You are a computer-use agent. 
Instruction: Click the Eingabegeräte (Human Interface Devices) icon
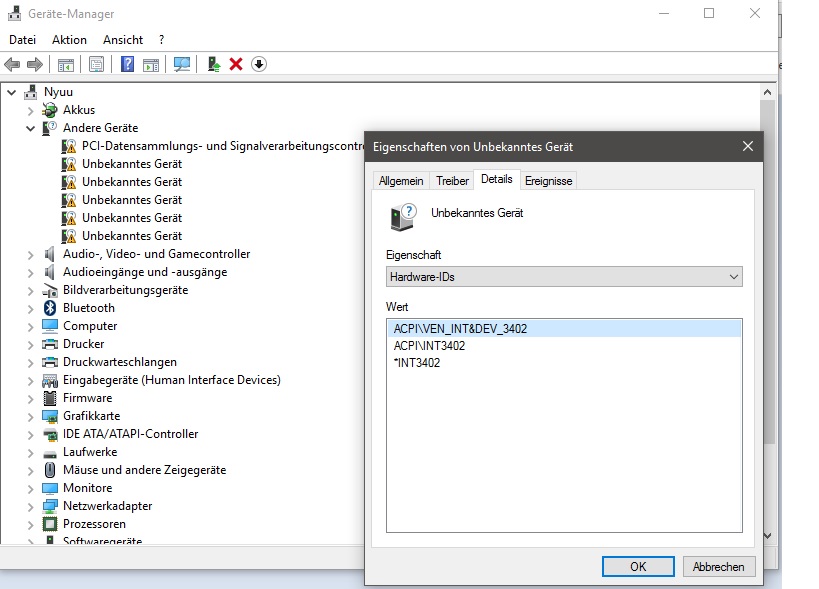click(50, 380)
